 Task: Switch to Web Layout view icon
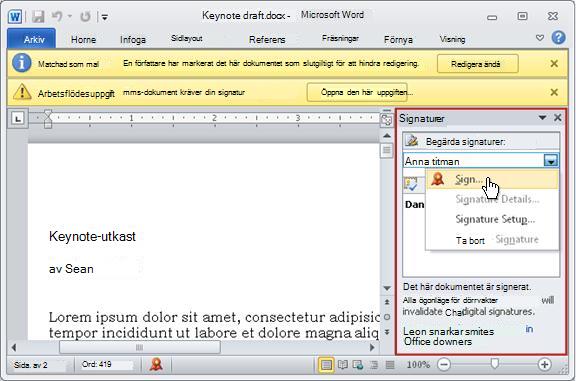(x=358, y=365)
